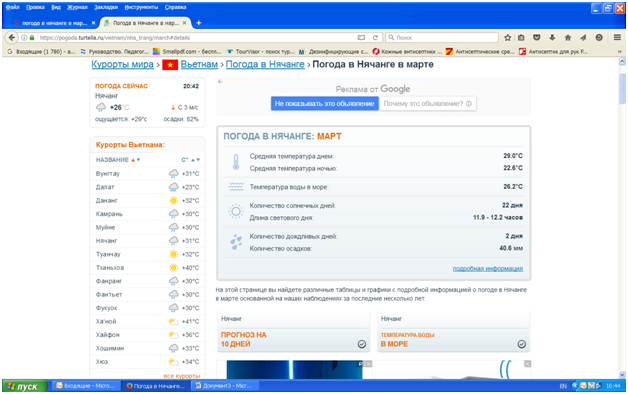The width and height of the screenshot is (628, 394).
Task: Click the Vietnam flag icon in breadcrumbs
Action: pyautogui.click(x=170, y=64)
